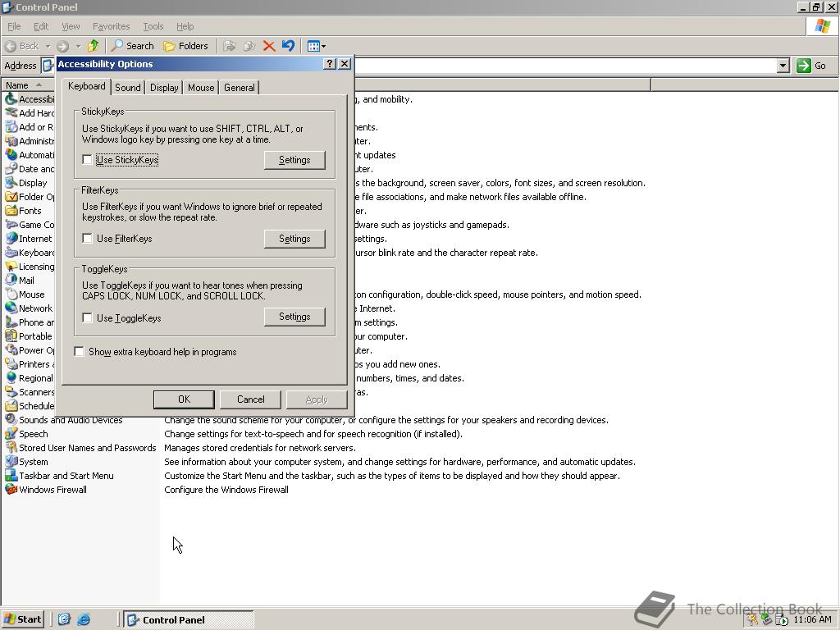The width and height of the screenshot is (840, 630).
Task: Click the Move To toolbar icon
Action: [x=230, y=46]
